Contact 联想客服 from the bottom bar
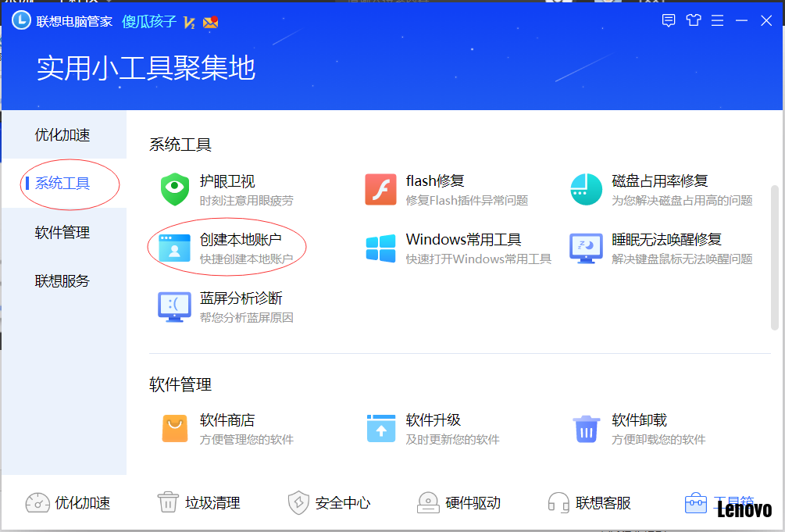The height and width of the screenshot is (532, 785). 589,503
